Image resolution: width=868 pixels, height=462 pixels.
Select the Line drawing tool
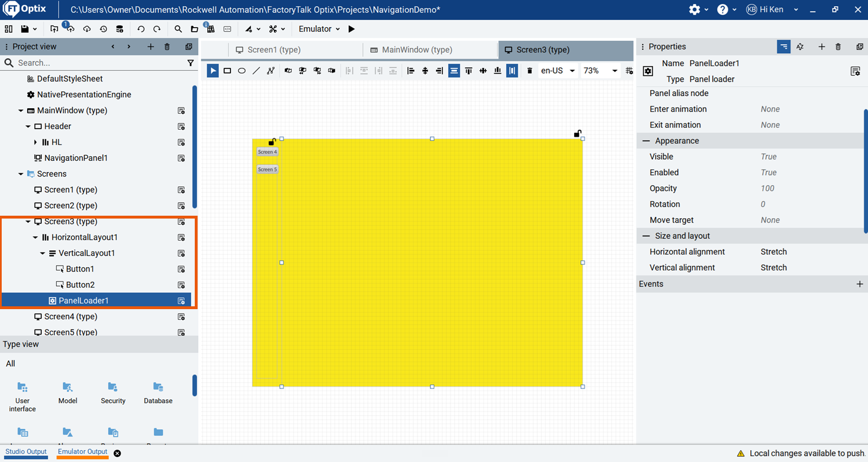[x=256, y=71]
